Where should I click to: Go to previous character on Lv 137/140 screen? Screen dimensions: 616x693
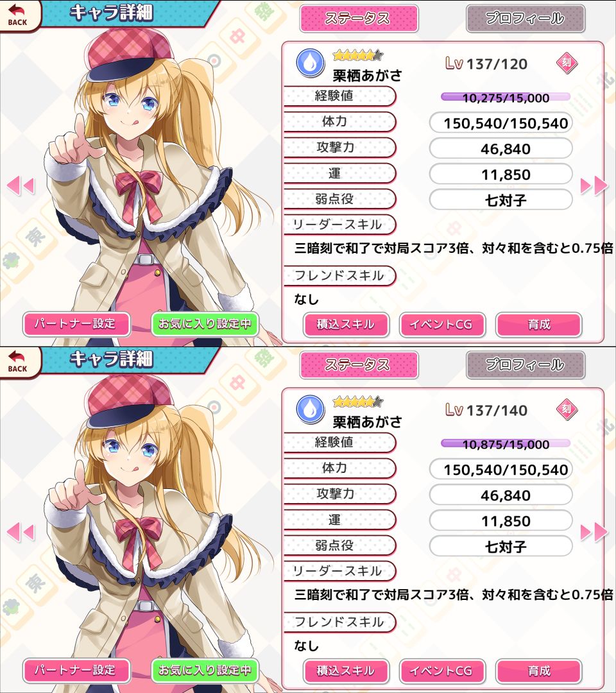21,532
